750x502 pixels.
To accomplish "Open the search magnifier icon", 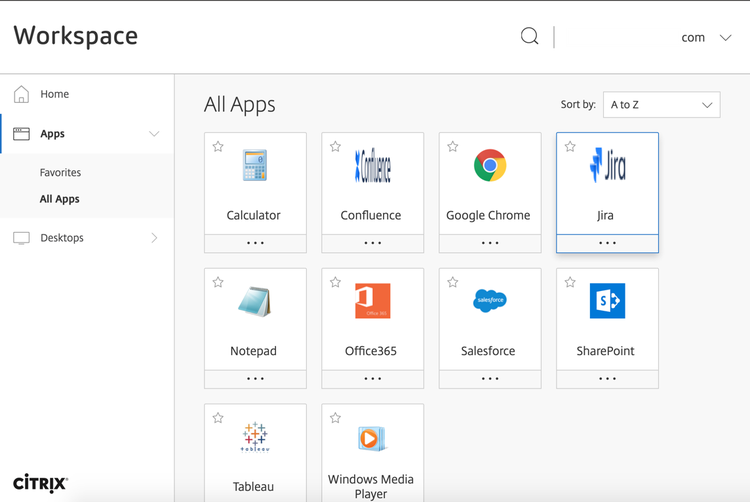I will pyautogui.click(x=529, y=36).
